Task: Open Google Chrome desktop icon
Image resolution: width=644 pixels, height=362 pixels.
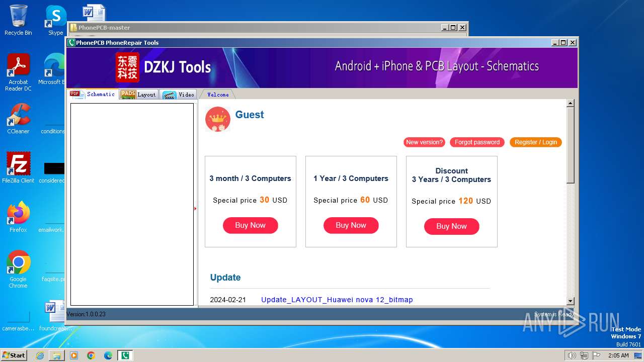Action: (x=18, y=269)
